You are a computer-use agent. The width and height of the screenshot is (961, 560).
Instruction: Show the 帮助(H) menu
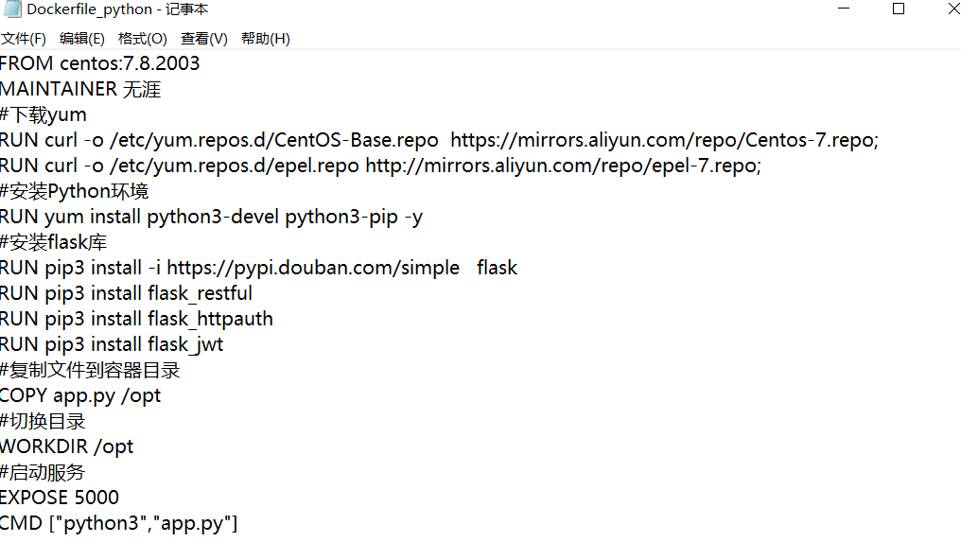point(266,39)
